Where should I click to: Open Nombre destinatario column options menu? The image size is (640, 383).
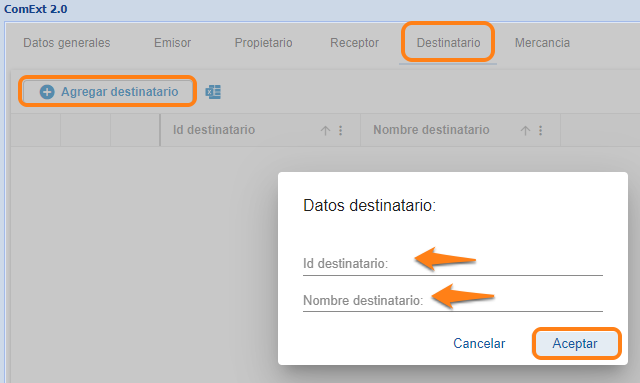(540, 131)
